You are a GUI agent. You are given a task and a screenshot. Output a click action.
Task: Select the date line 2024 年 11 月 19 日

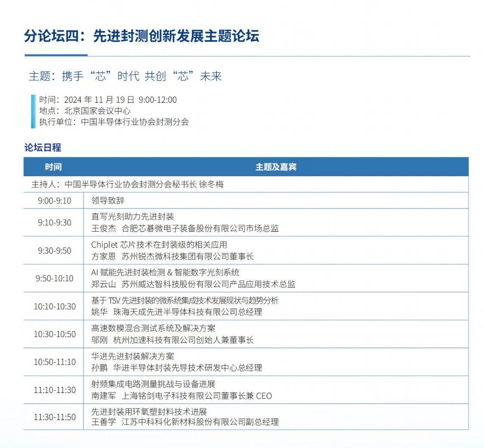tap(108, 100)
